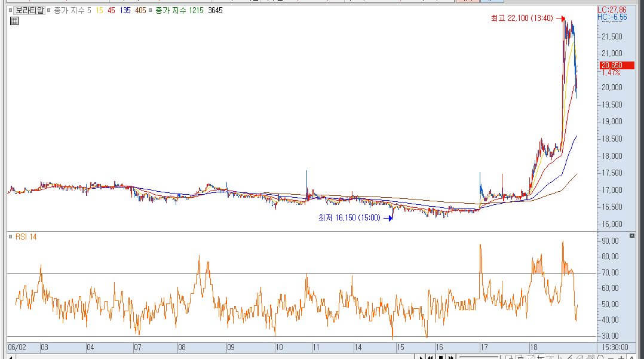
Task: Toggle the square marker before 종가 지수 5
Action: coord(48,10)
